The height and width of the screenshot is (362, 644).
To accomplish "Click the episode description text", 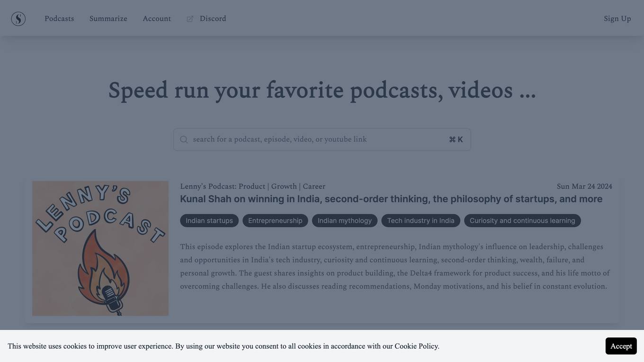I will click(394, 267).
